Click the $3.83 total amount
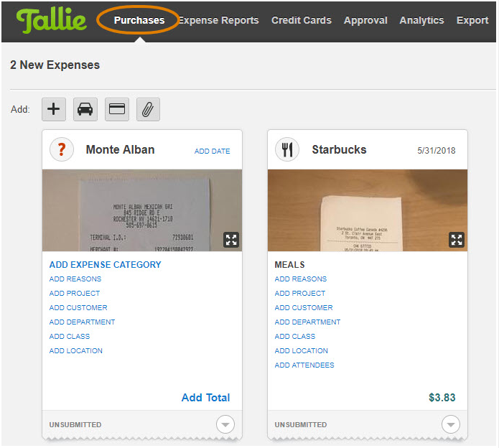This screenshot has height=448, width=499. point(442,398)
